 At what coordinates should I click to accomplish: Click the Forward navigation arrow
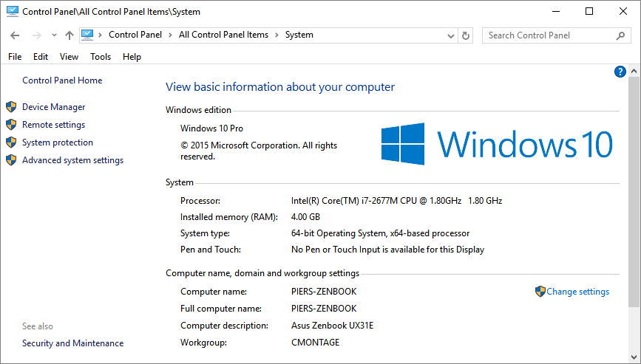(37, 35)
